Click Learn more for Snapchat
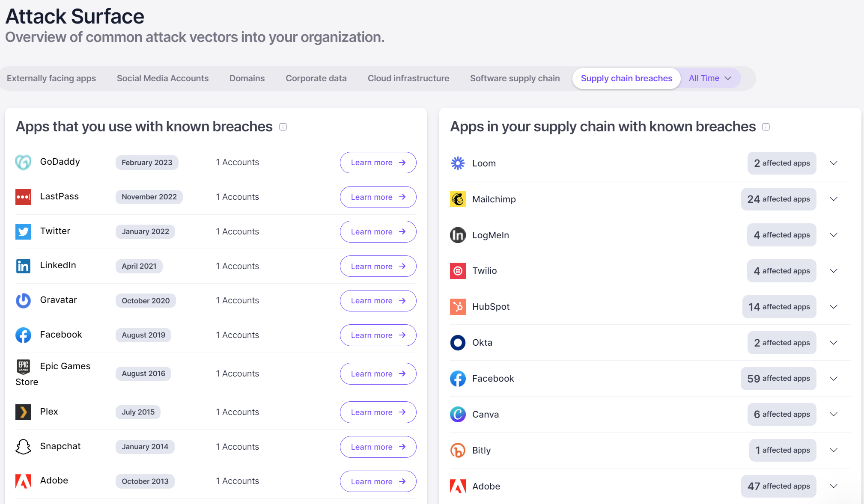This screenshot has width=864, height=504. (x=378, y=447)
